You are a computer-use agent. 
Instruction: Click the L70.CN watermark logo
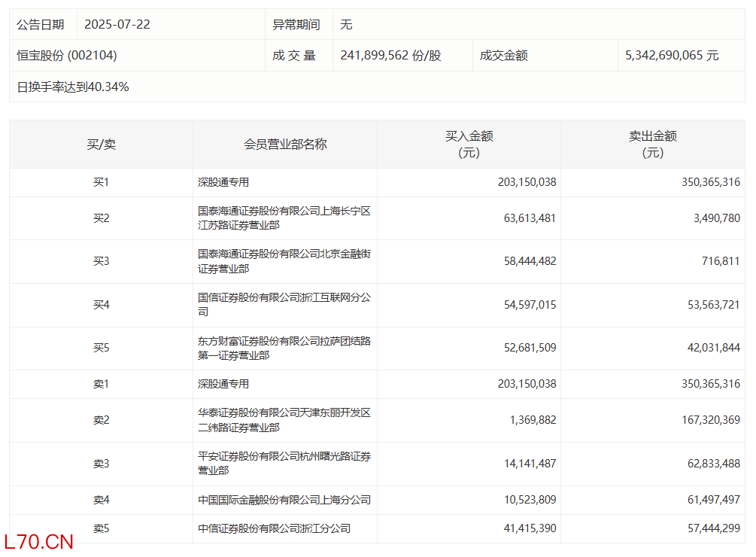pyautogui.click(x=39, y=542)
